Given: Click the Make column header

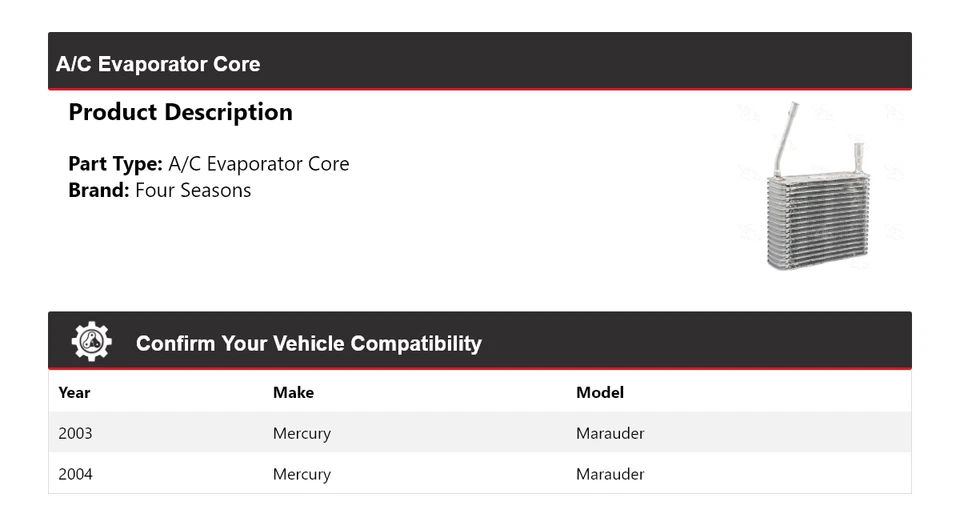Looking at the screenshot, I should [293, 392].
